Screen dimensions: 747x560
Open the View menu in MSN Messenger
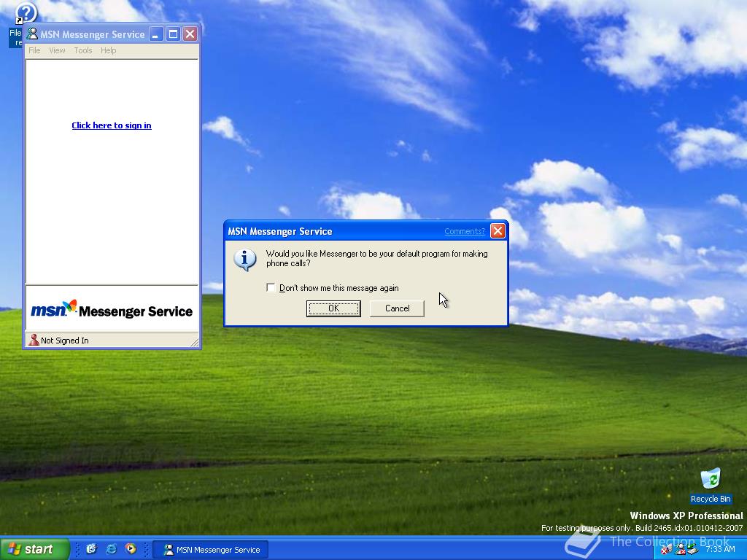pyautogui.click(x=57, y=50)
